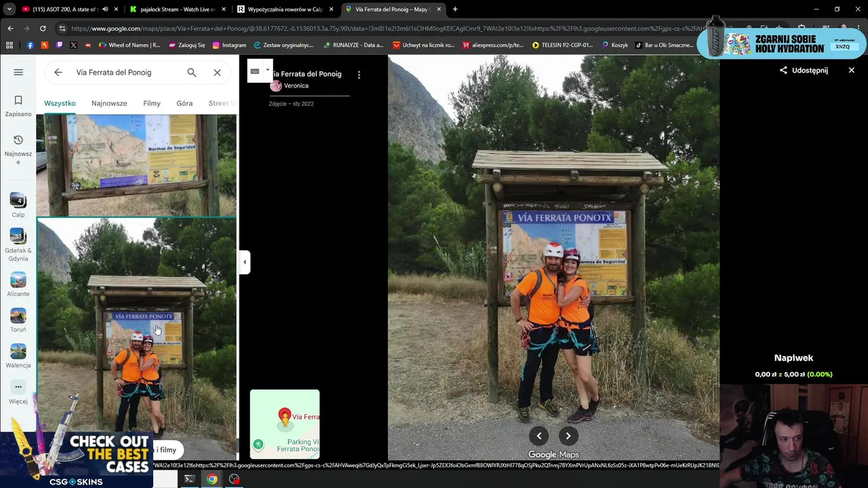Open the Walencja recent place

click(18, 357)
